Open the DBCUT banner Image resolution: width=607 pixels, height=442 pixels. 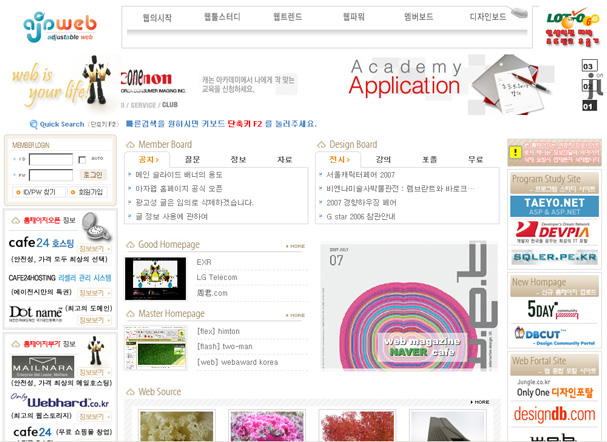554,335
